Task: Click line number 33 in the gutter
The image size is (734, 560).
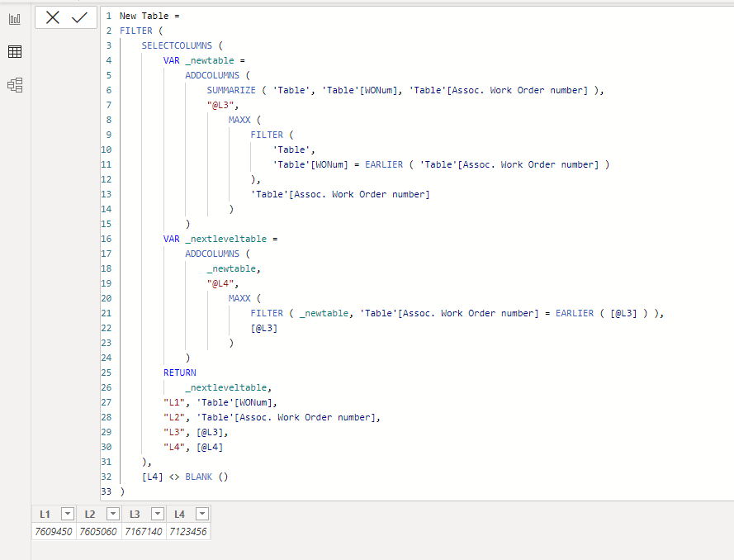Action: [x=107, y=491]
